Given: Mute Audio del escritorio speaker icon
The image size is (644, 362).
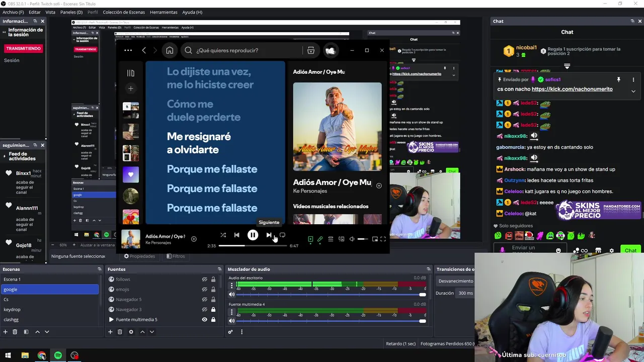Looking at the screenshot, I should tap(232, 295).
